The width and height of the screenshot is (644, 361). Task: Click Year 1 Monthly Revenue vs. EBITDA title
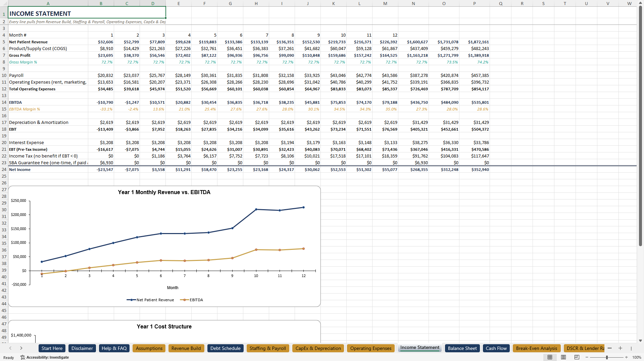click(164, 192)
